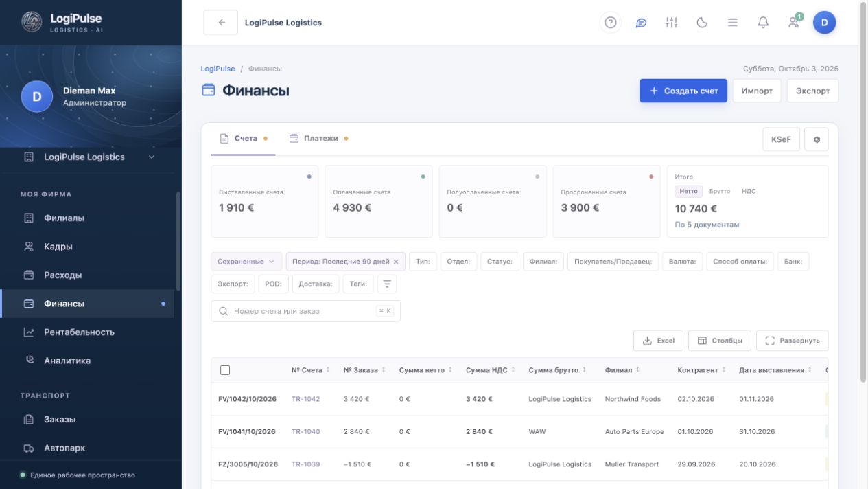Download table via Excel button
The height and width of the screenshot is (489, 868).
pos(659,341)
